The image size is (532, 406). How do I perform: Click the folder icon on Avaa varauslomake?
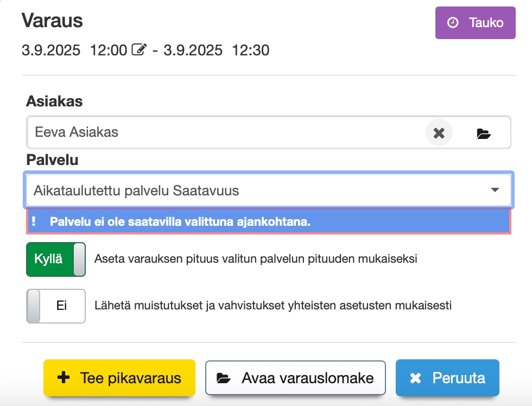tap(224, 378)
